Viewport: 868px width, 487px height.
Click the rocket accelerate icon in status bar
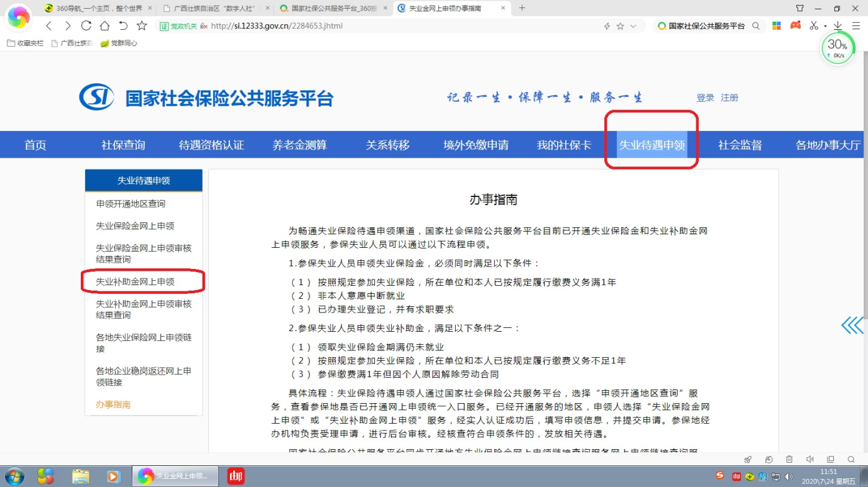tap(748, 459)
